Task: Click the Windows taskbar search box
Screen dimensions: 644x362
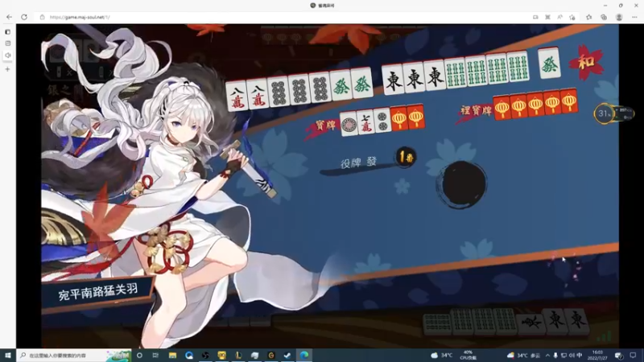Action: click(74, 356)
